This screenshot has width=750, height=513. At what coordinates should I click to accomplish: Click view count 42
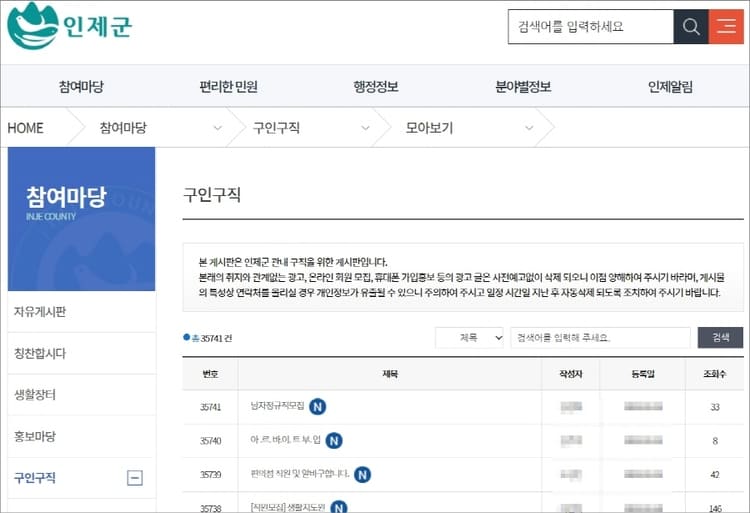click(715, 474)
